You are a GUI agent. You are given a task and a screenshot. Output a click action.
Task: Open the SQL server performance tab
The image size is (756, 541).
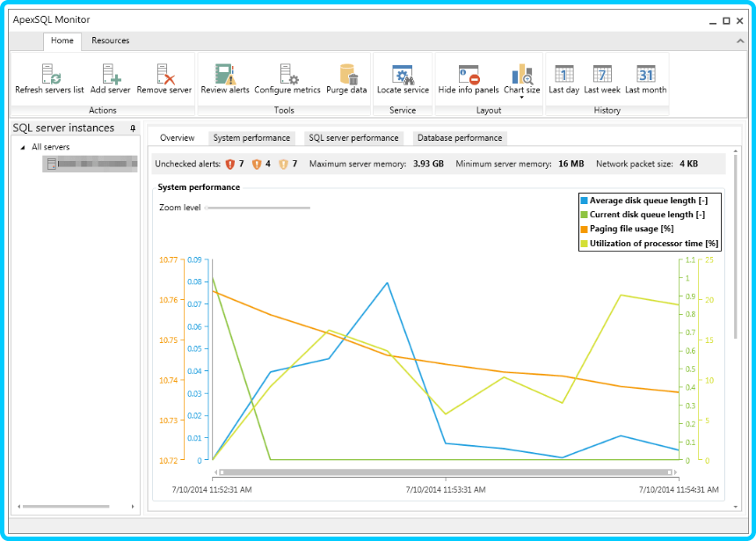[x=353, y=138]
